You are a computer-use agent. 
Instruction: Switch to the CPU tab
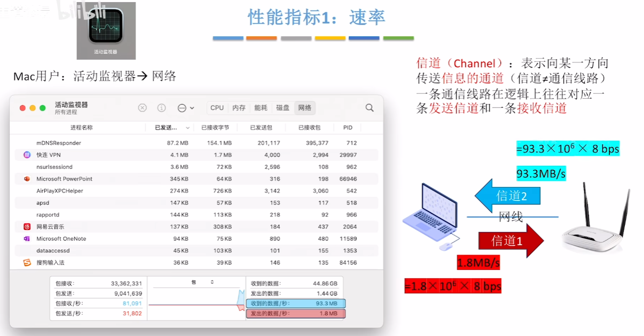coord(217,108)
